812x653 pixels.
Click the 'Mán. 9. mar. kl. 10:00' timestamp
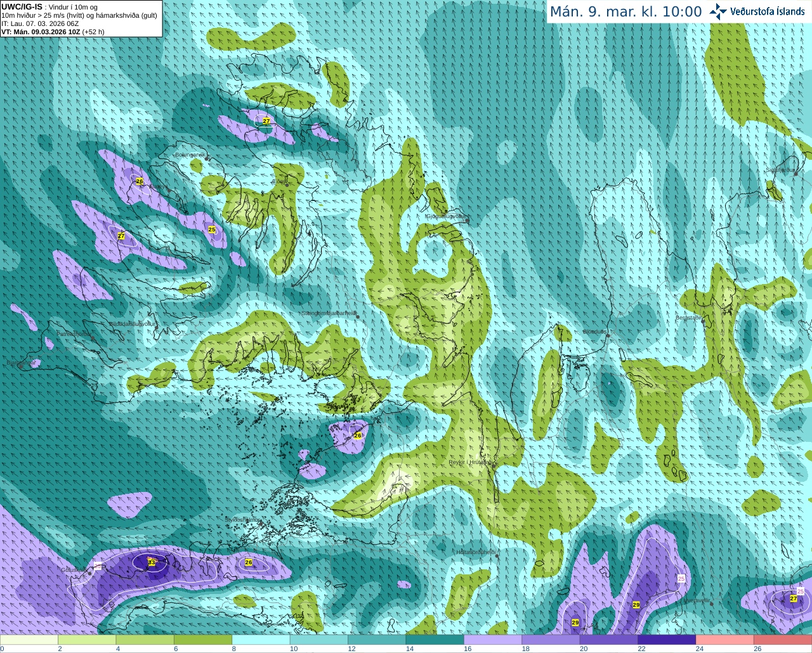(625, 12)
